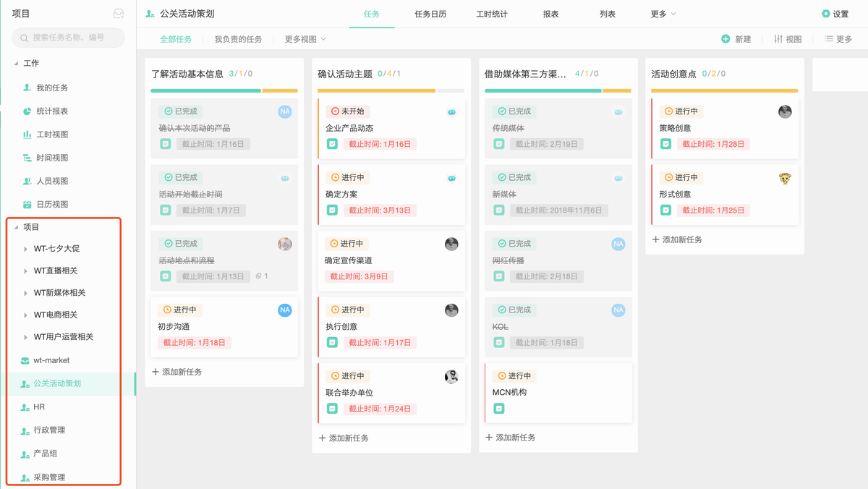Image resolution: width=868 pixels, height=489 pixels.
Task: Expand the WT用户运营相关 folder
Action: point(26,337)
